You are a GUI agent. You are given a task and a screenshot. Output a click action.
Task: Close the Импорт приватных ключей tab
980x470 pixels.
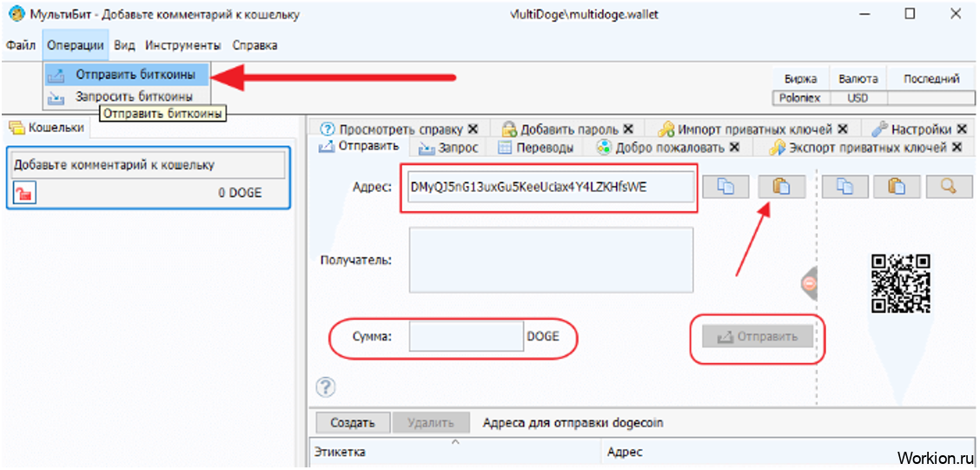(x=843, y=129)
